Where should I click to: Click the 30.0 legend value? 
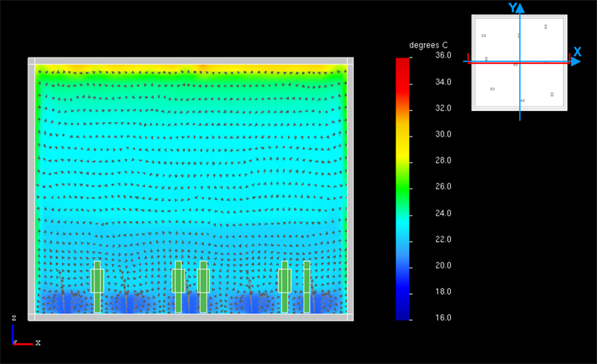pos(443,134)
